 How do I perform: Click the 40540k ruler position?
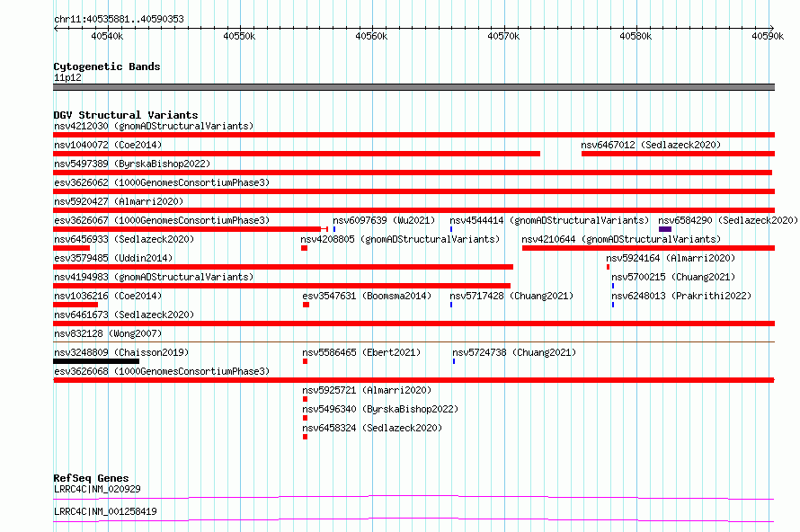click(x=107, y=36)
